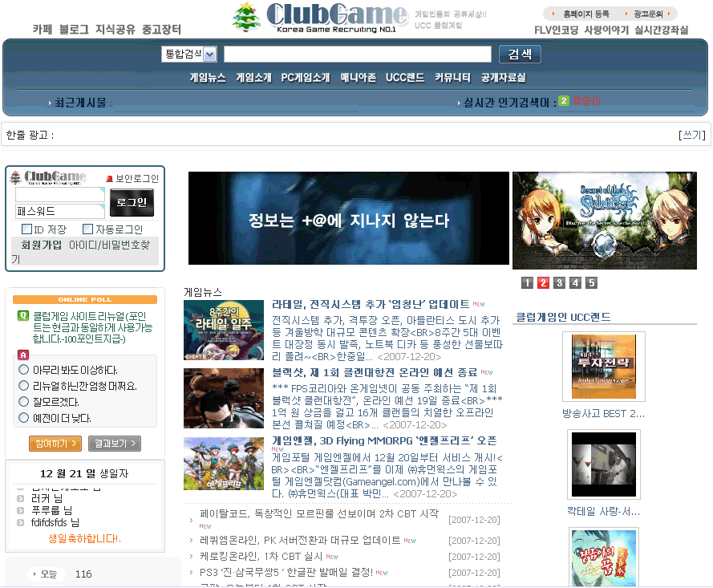Click the Secret of the Solstice banner
713x588 pixels.
coord(604,221)
